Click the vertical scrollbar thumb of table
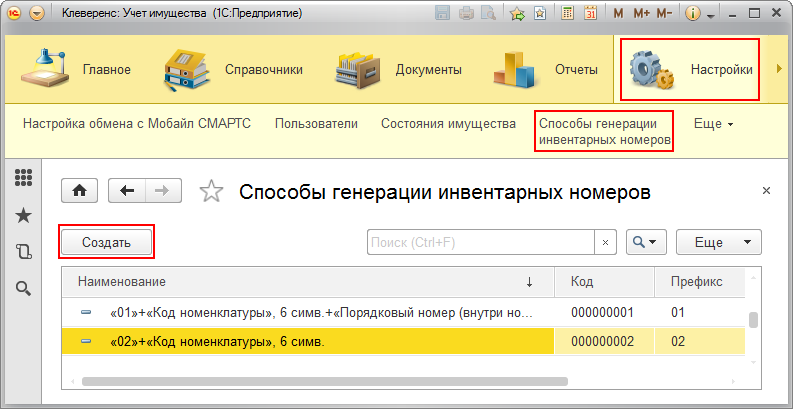This screenshot has width=793, height=409. coord(754,320)
